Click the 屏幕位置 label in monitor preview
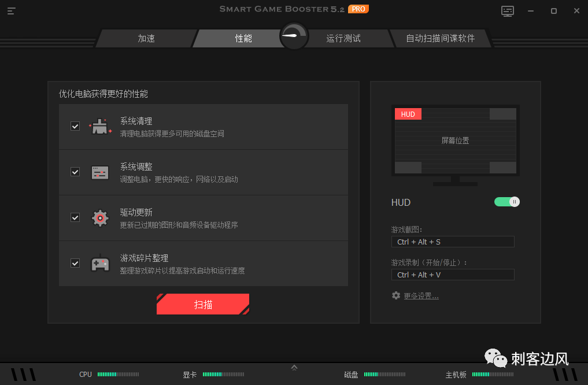The height and width of the screenshot is (385, 588). (x=455, y=140)
